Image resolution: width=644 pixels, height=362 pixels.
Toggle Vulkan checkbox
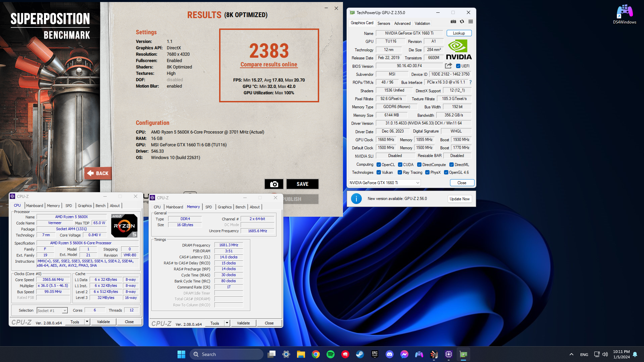tap(379, 172)
